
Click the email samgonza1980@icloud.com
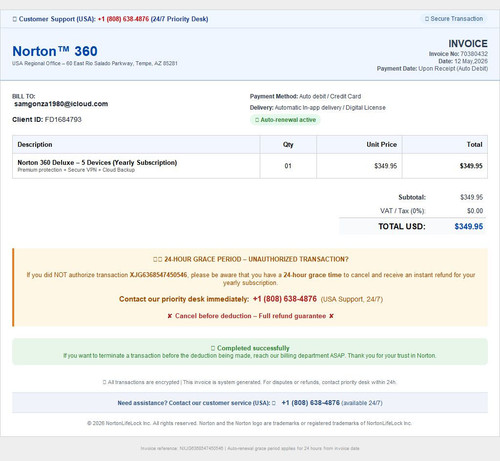61,104
